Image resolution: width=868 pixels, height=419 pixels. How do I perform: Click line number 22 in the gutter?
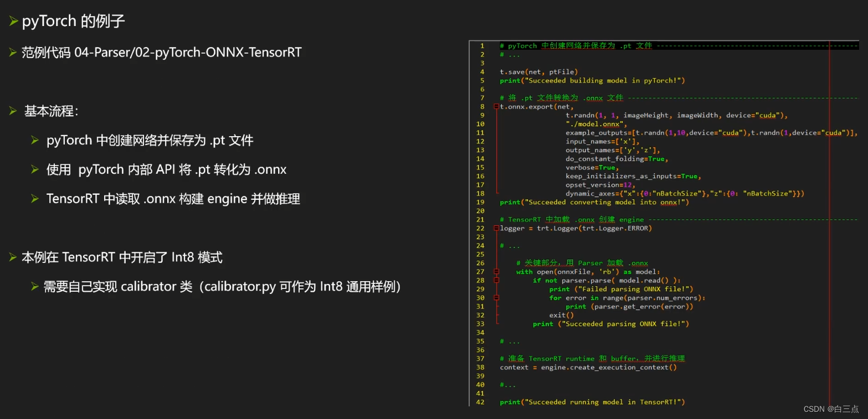click(x=480, y=228)
